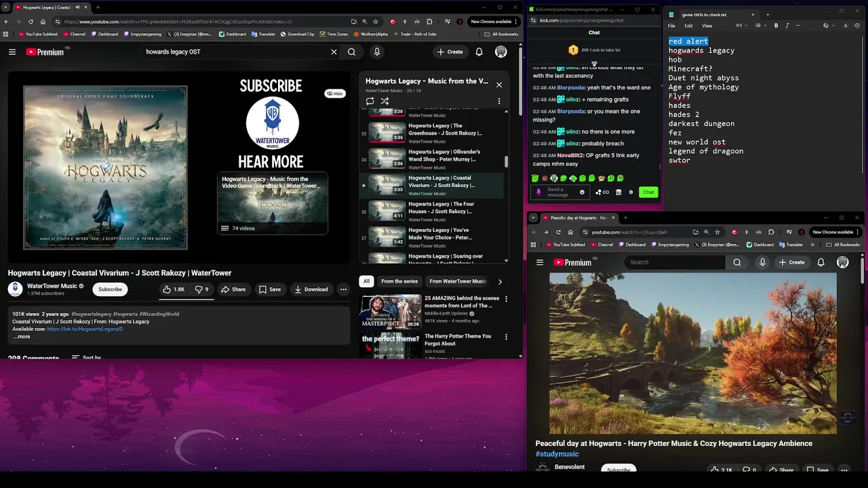Screen dimensions: 868x488
Task: Open notifications bell in the Hogwarts Legacy window
Action: tap(479, 52)
